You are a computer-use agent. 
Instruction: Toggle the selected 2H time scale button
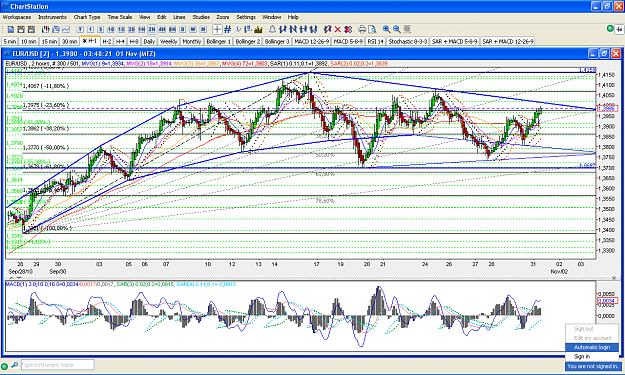point(152,29)
